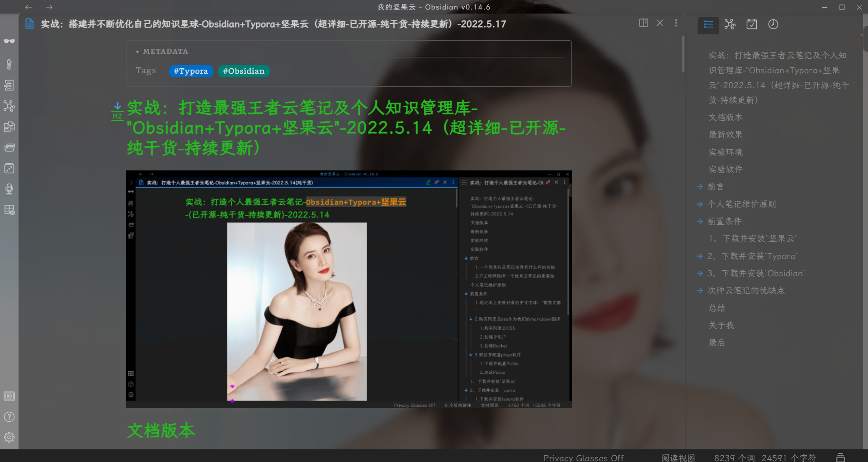Expand outline item 个人笔记维护原则 arrow
The image size is (868, 462).
coord(700,204)
